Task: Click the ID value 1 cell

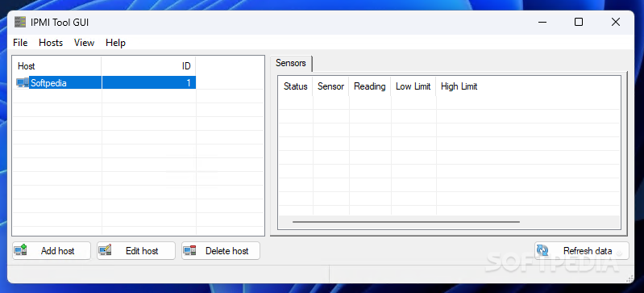Action: pos(148,82)
